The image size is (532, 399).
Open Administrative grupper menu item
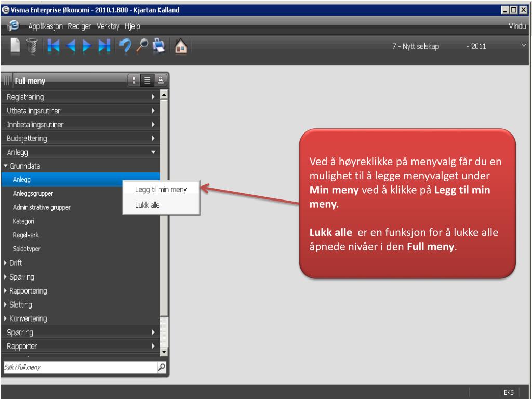coord(42,207)
